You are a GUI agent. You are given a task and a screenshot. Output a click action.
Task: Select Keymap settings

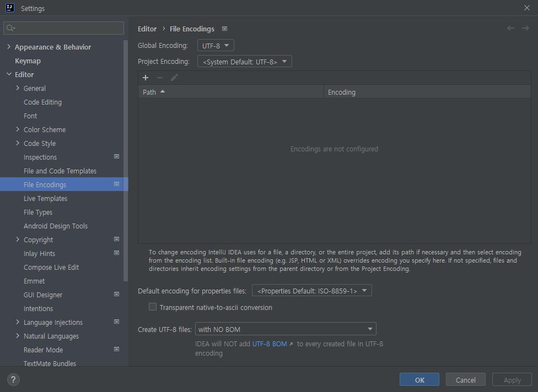(28, 61)
